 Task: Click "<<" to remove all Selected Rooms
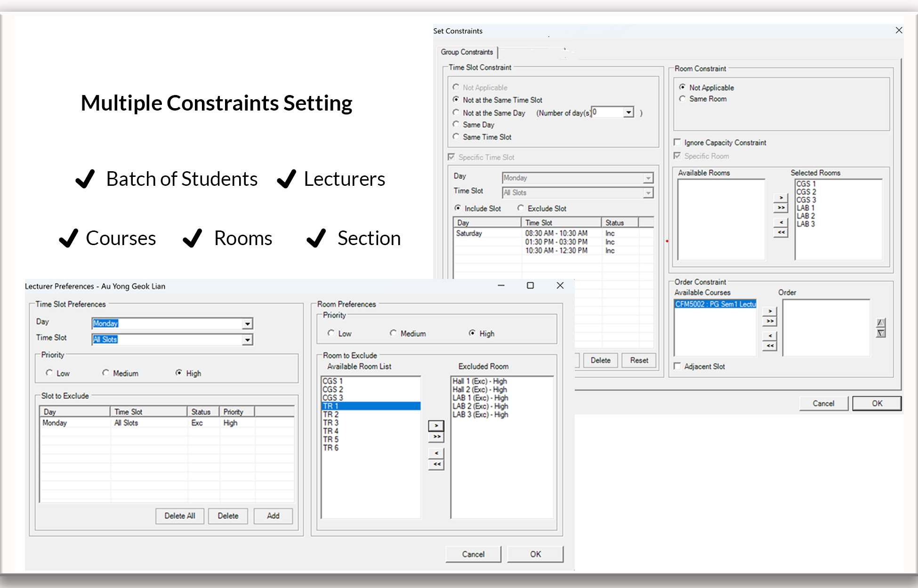click(x=781, y=231)
